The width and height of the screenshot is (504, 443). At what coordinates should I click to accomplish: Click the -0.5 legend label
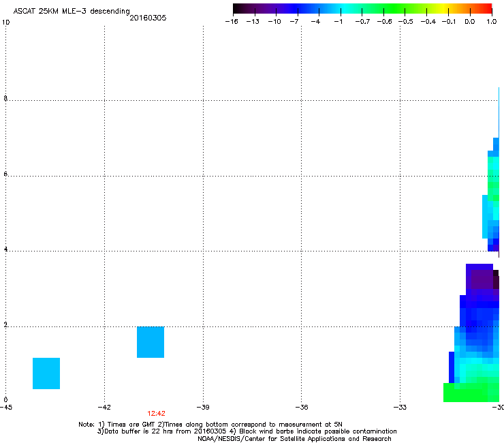point(406,22)
